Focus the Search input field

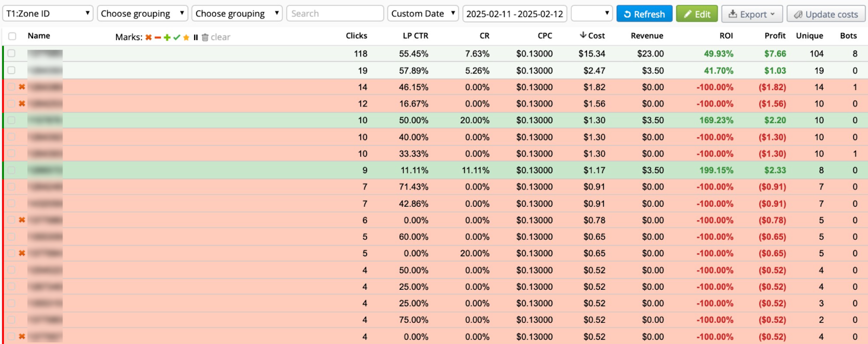(335, 14)
